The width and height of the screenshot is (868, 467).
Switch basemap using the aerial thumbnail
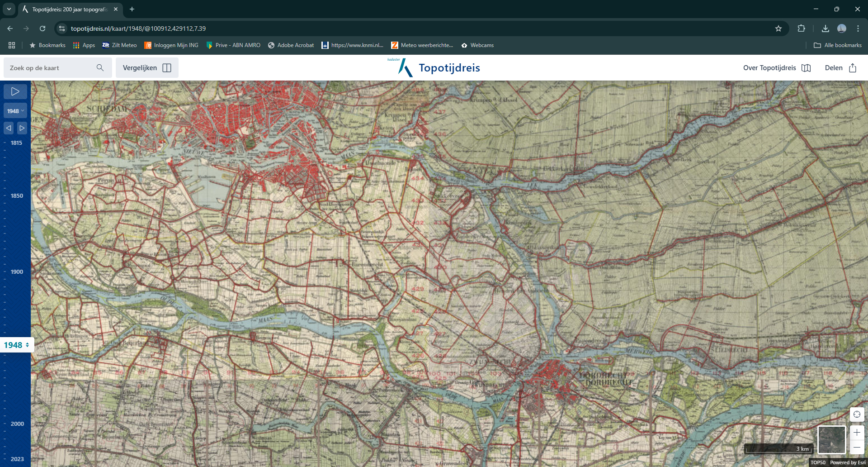click(831, 439)
